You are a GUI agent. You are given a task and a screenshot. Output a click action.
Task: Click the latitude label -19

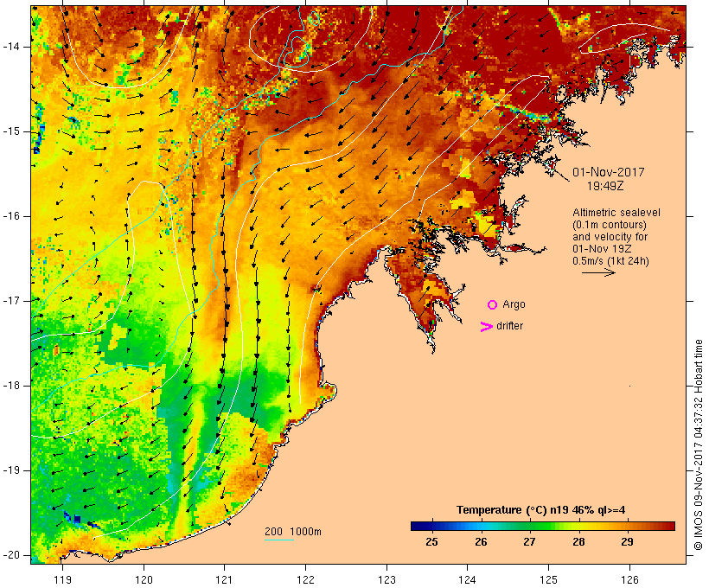pos(11,470)
